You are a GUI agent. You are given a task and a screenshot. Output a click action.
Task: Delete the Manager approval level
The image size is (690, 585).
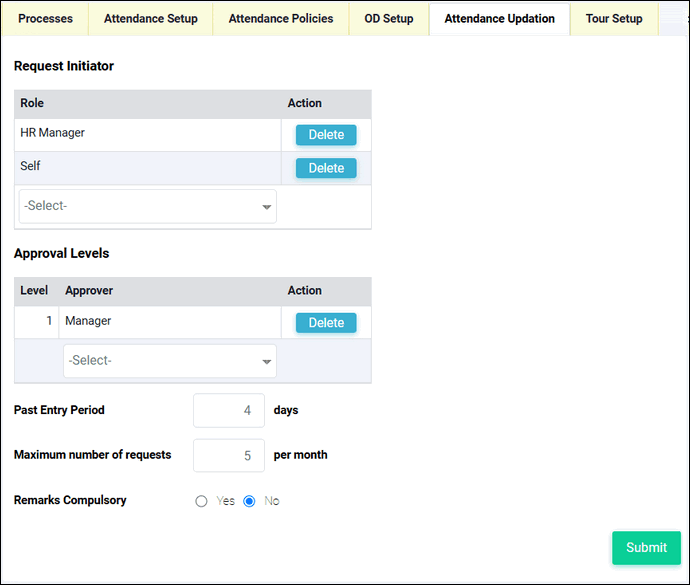point(326,323)
